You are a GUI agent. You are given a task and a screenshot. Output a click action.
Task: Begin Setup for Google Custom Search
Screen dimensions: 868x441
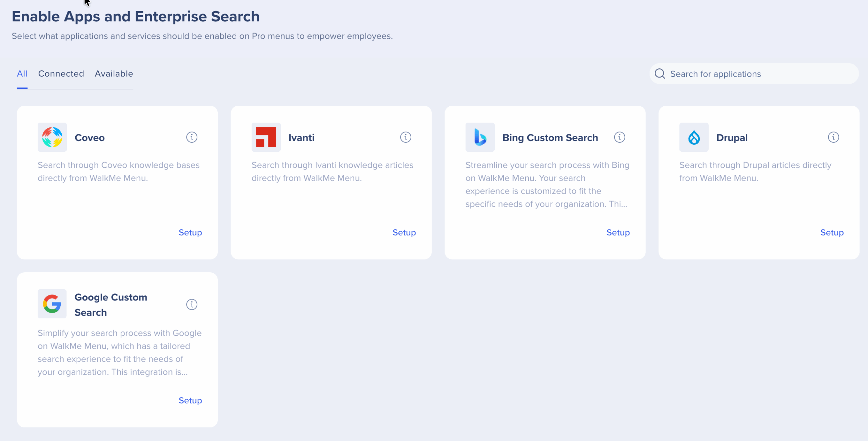click(x=190, y=401)
